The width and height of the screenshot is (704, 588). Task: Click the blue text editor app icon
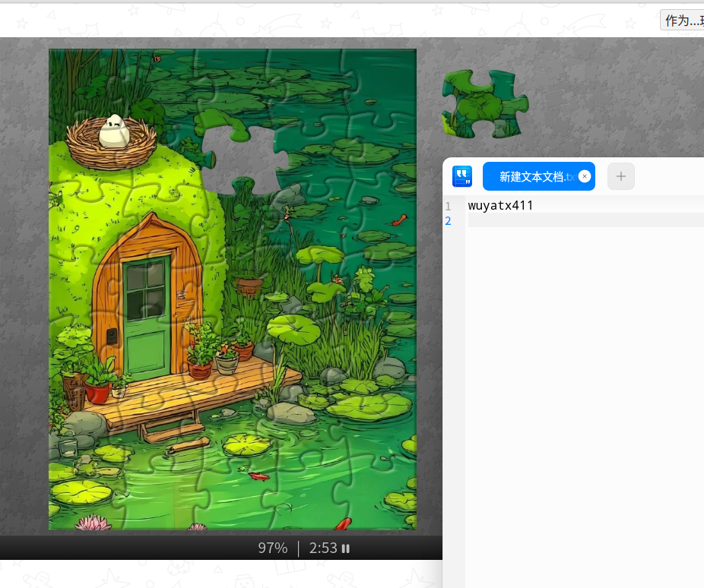tap(462, 176)
